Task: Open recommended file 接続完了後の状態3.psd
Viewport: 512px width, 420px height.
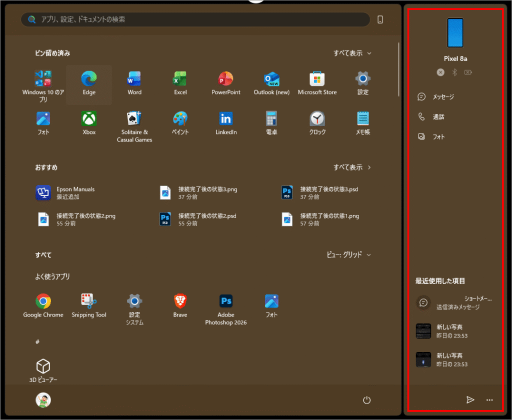Action: tap(320, 193)
